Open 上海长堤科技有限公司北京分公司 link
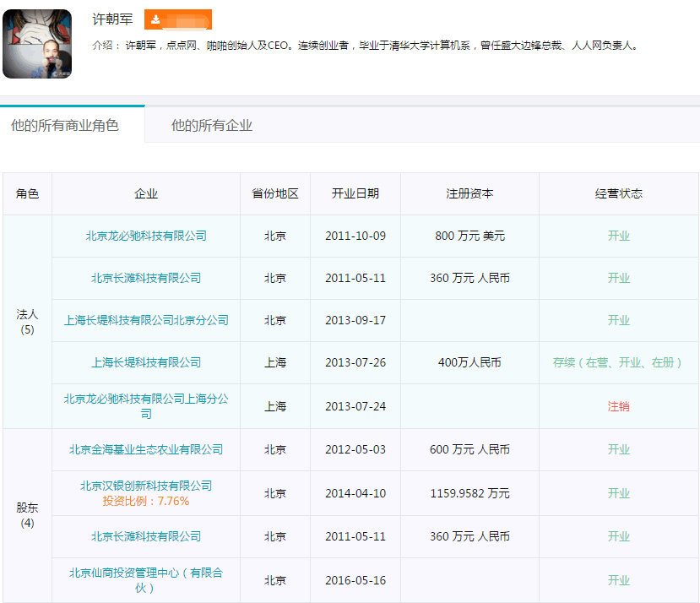This screenshot has height=603, width=700. (146, 320)
